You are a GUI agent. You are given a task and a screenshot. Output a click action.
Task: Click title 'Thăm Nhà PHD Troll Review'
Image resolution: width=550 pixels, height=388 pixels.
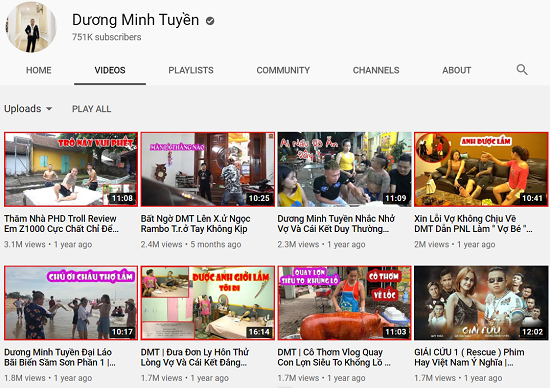click(61, 223)
